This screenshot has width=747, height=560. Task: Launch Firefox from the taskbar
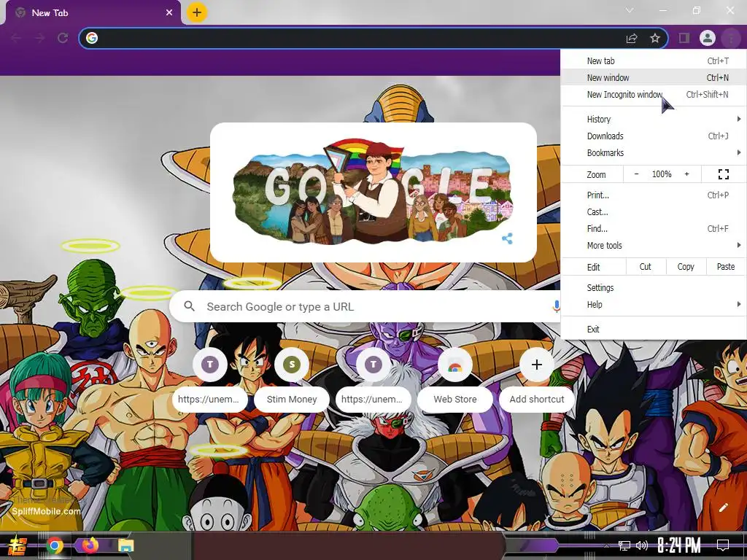click(90, 545)
